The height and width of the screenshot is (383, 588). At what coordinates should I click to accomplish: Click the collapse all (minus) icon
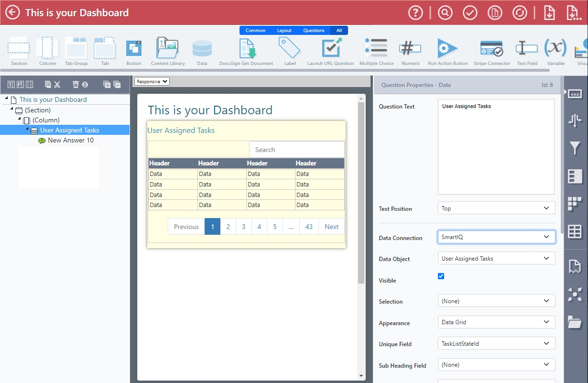(117, 85)
